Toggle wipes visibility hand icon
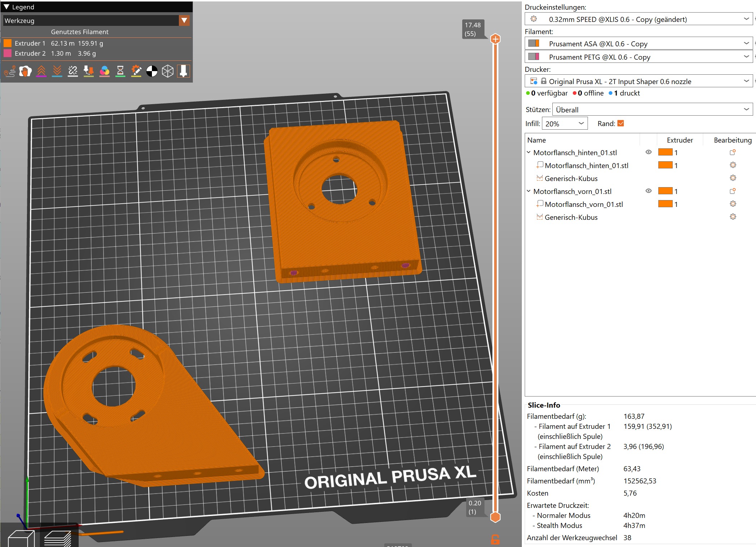Viewport: 756px width, 547px height. 25,71
